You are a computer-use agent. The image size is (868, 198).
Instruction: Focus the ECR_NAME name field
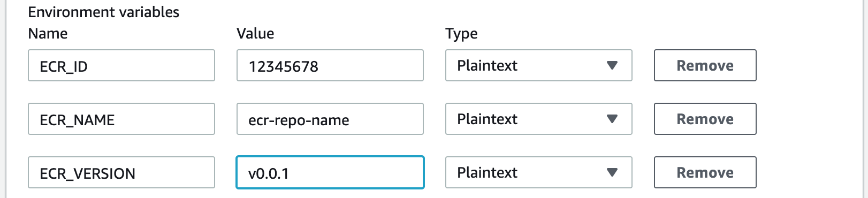[121, 119]
